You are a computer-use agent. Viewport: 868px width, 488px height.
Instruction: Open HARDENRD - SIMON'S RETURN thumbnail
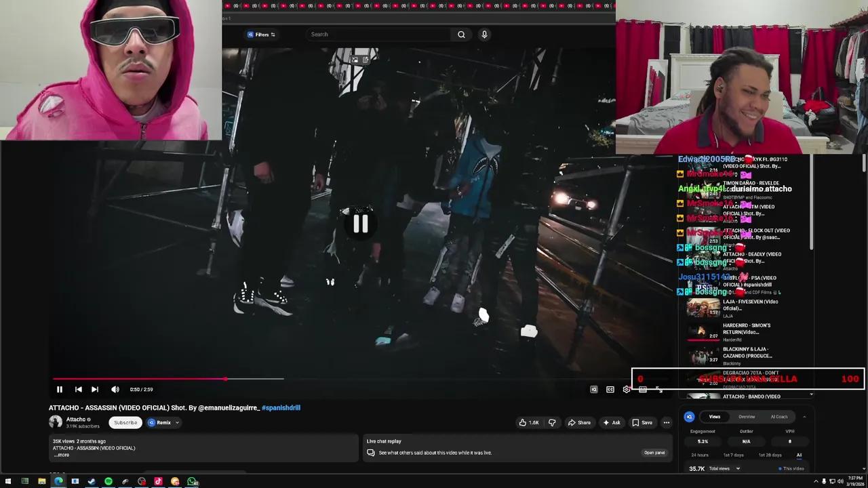coord(703,331)
